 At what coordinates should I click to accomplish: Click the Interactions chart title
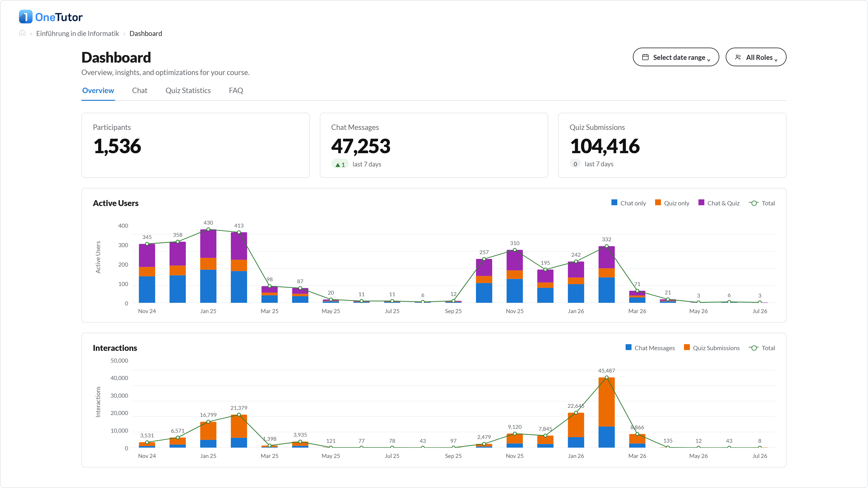point(115,348)
